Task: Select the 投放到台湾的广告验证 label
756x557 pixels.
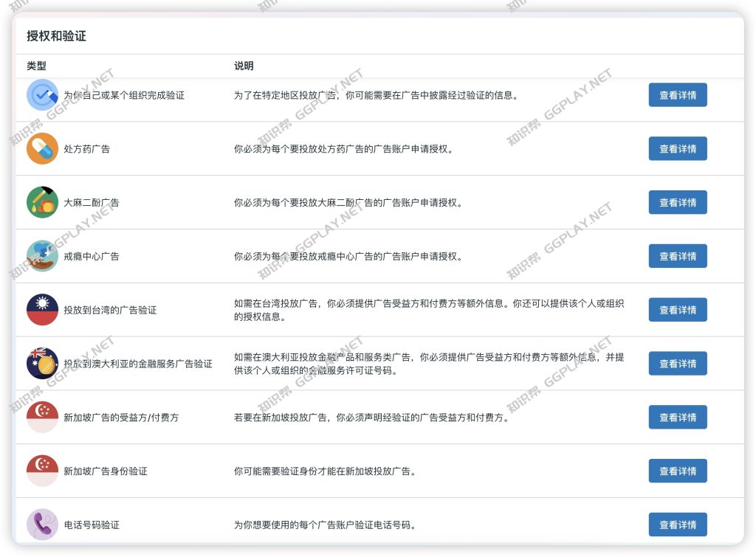Action: [110, 311]
